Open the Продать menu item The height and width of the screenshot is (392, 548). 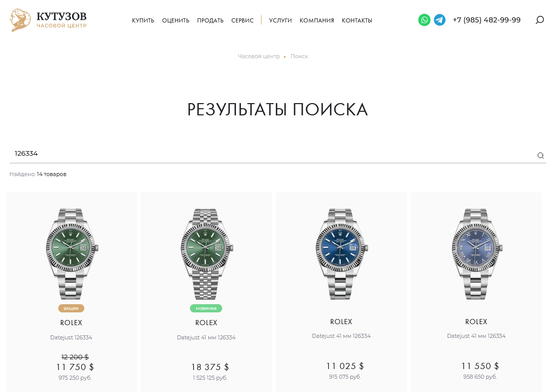pyautogui.click(x=210, y=20)
